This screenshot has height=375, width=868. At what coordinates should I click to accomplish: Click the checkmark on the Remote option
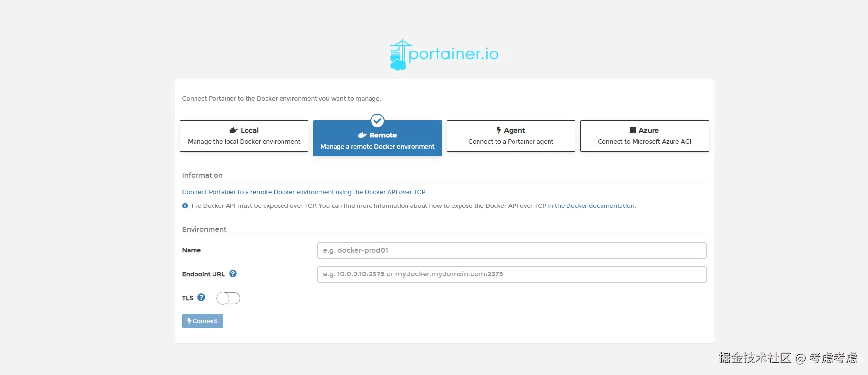[377, 120]
